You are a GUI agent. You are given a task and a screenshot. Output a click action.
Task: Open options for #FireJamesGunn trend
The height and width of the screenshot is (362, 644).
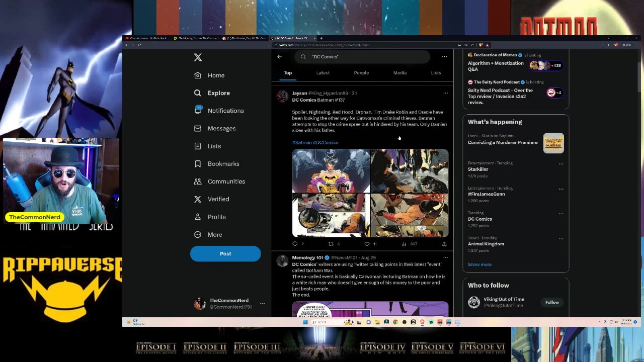coord(561,189)
